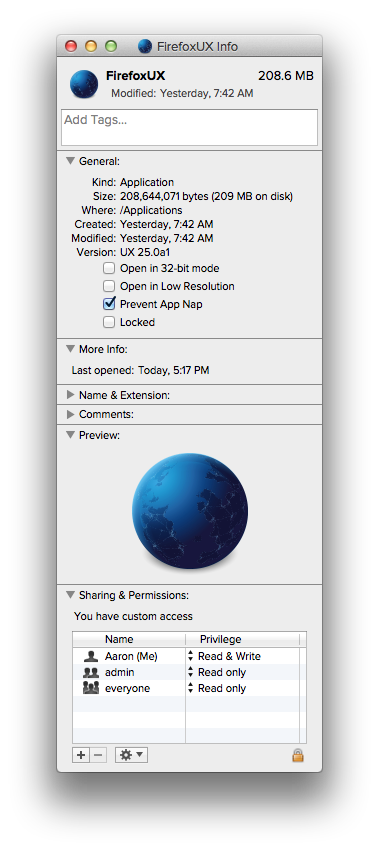Collapse the More Info section
379x851 pixels.
70,348
